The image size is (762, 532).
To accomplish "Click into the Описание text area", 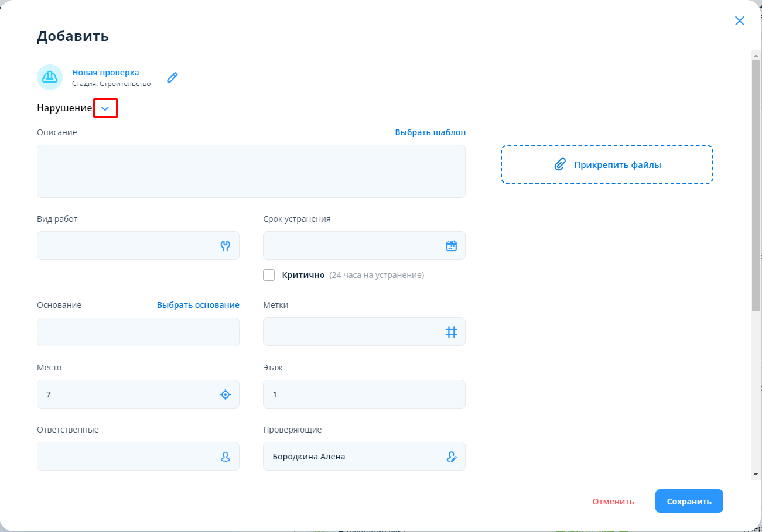I will [251, 171].
